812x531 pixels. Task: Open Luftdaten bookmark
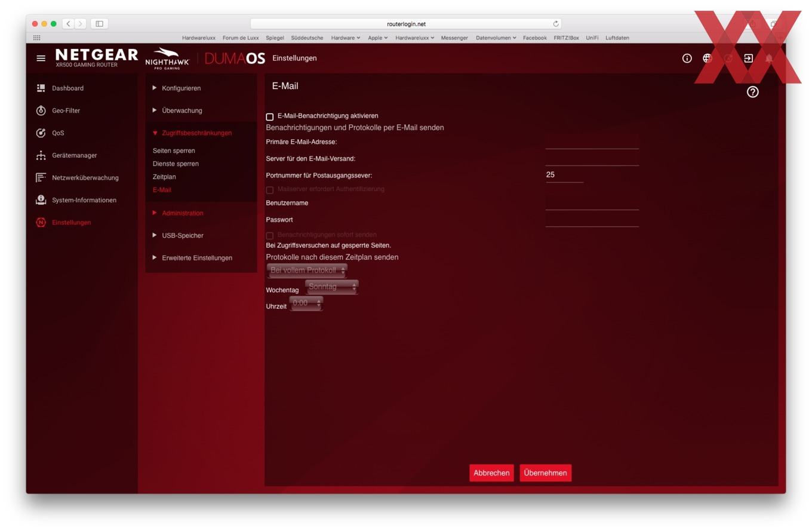(617, 38)
